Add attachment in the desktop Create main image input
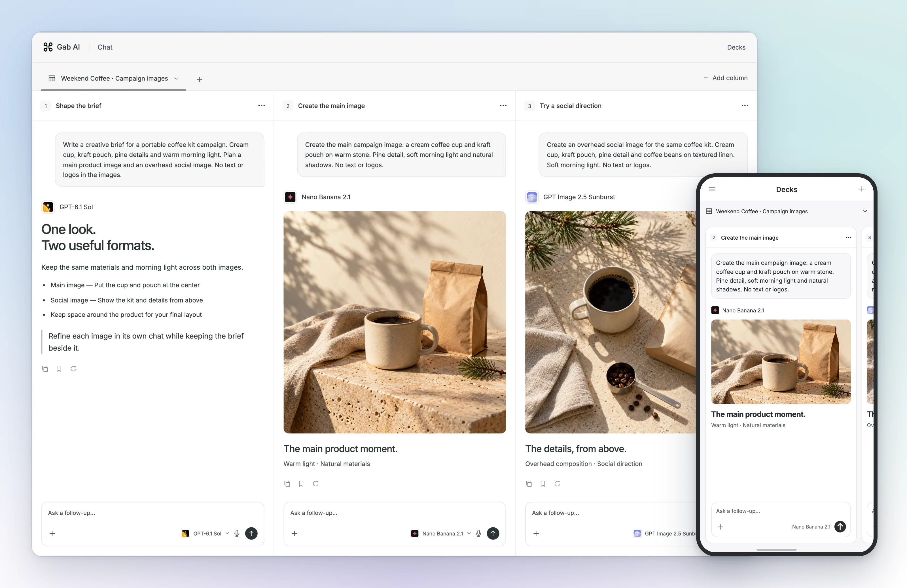Image resolution: width=907 pixels, height=588 pixels. (x=294, y=533)
